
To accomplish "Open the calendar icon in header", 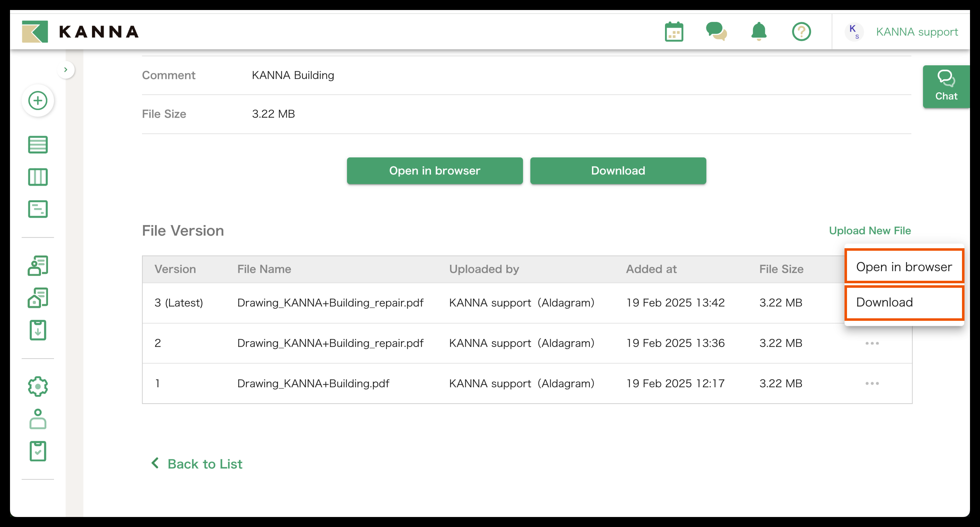I will pos(674,32).
